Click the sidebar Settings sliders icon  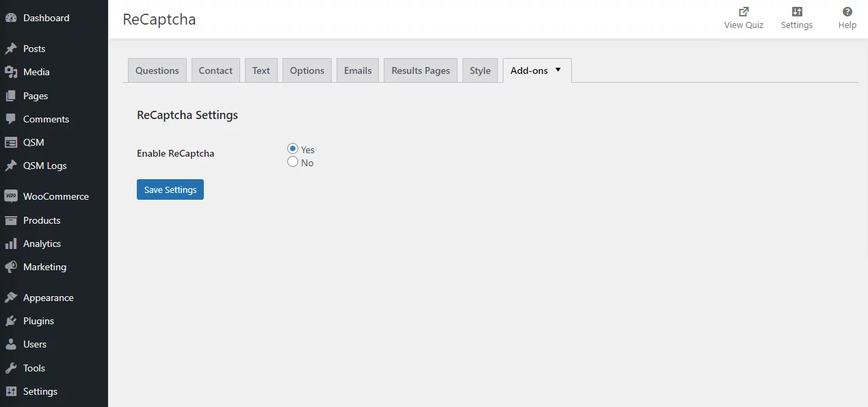11,391
